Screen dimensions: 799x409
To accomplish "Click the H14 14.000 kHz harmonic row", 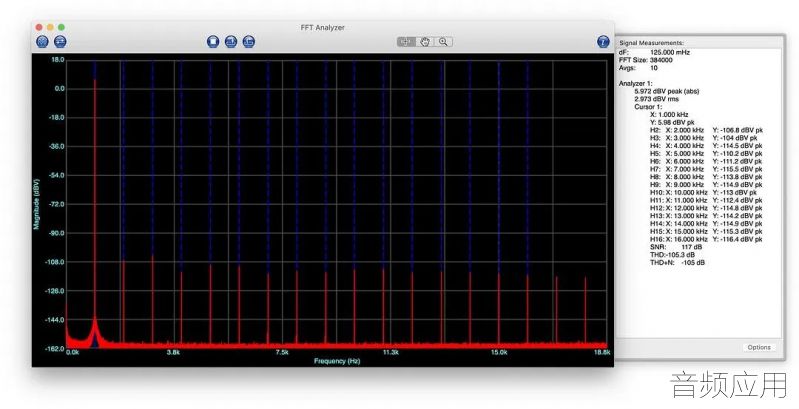I will point(706,224).
